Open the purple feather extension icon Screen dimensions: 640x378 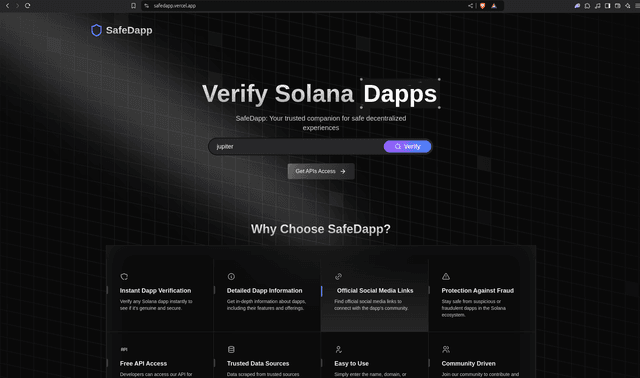click(577, 6)
